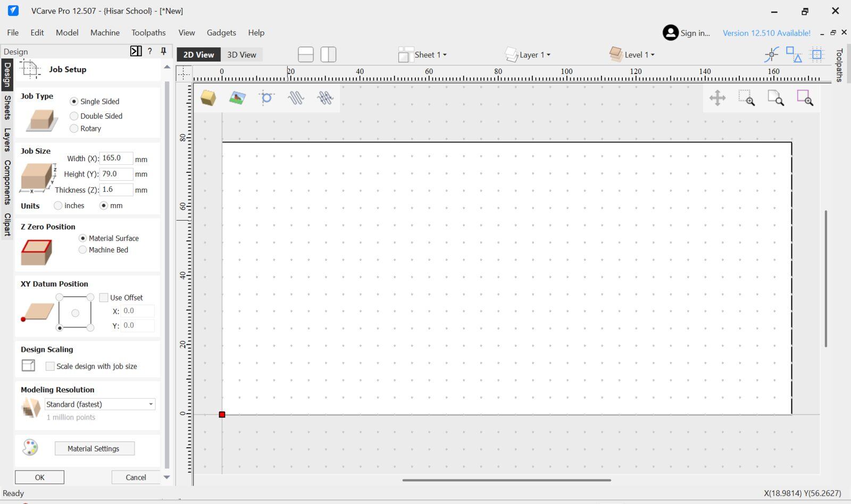
Task: Click the Cancel button
Action: click(136, 477)
